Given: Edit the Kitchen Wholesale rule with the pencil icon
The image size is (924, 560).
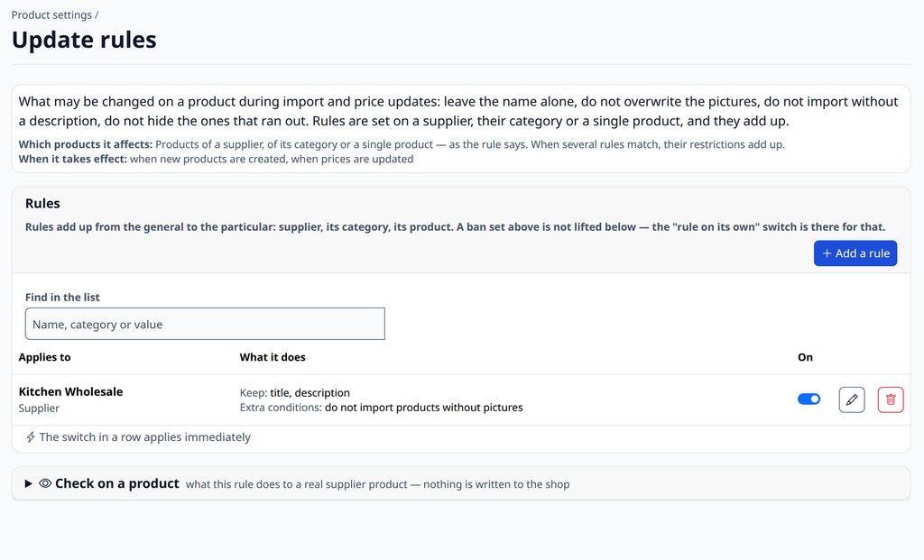Looking at the screenshot, I should [x=852, y=399].
